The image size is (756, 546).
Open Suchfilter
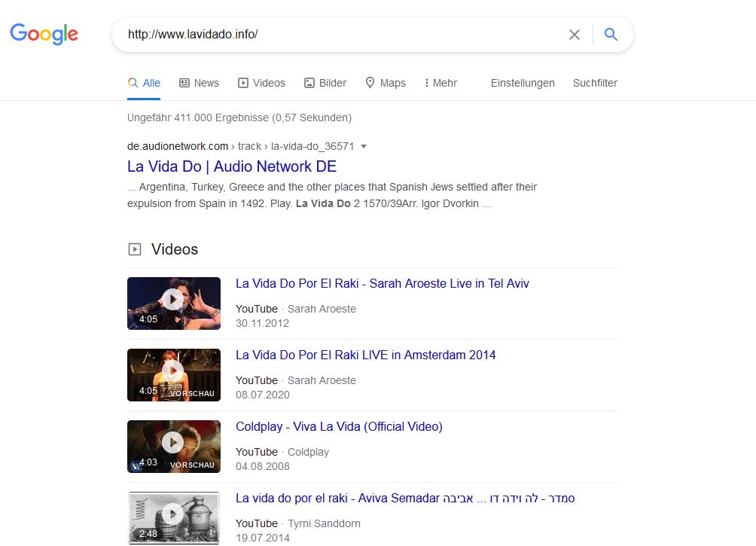(595, 83)
